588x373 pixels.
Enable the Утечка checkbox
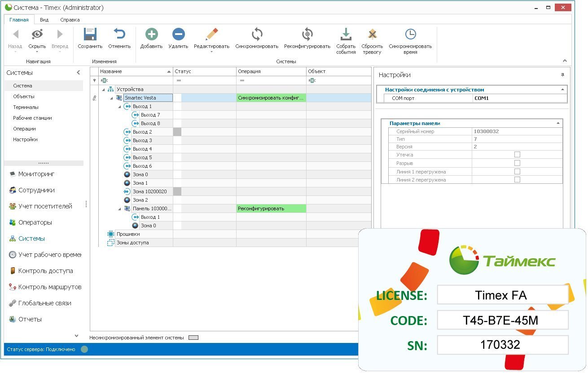(x=518, y=154)
